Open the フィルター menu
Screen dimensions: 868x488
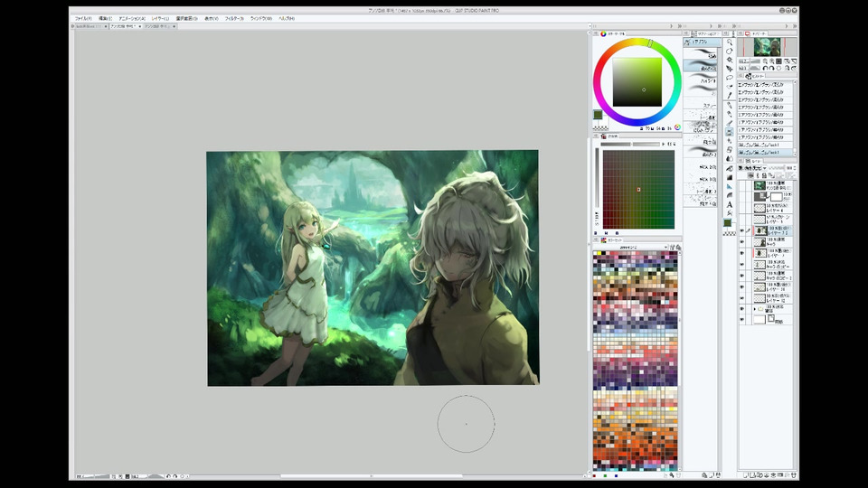[x=234, y=18]
